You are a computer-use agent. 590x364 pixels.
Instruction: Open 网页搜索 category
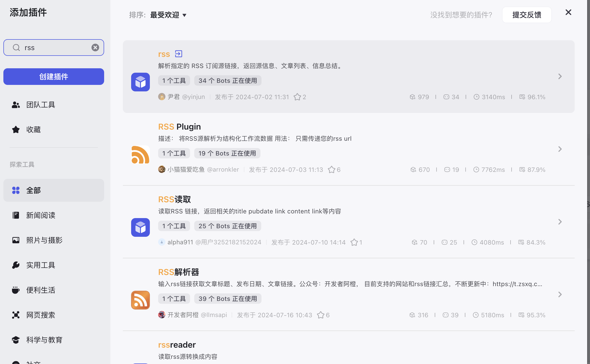(x=41, y=315)
